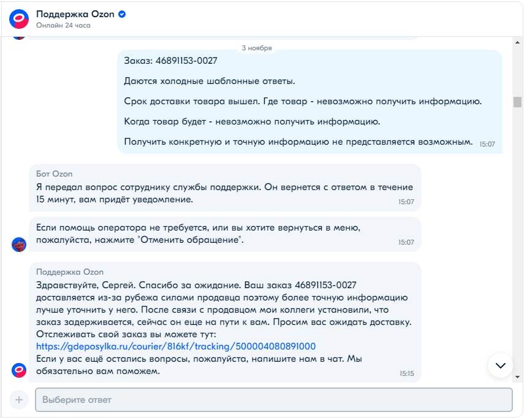
Task: Click the 'Отслеживать свой заказ вы можете тут:' line
Action: [x=126, y=334]
